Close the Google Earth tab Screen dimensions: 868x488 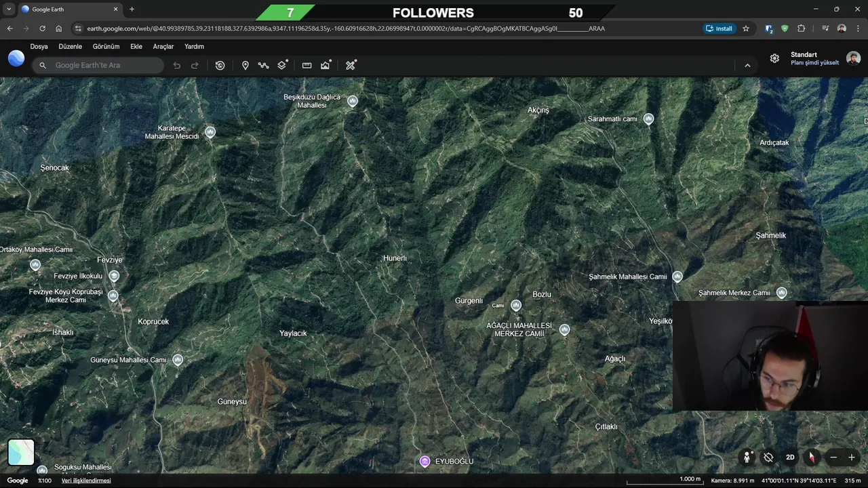coord(115,9)
